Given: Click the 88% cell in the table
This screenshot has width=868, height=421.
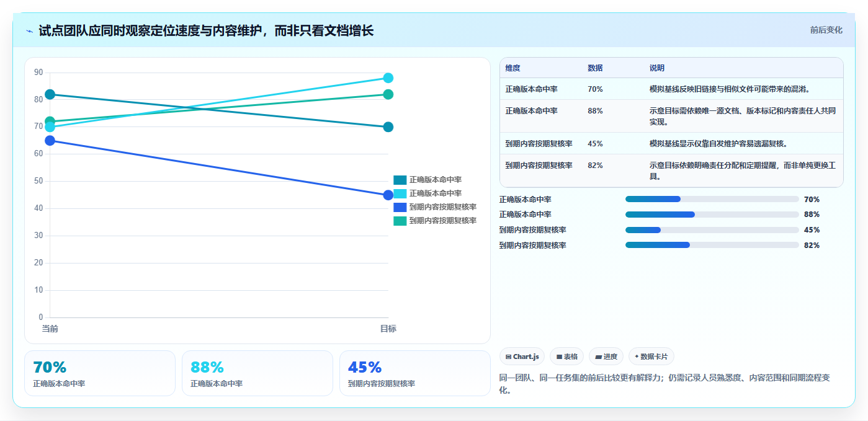Looking at the screenshot, I should (595, 111).
